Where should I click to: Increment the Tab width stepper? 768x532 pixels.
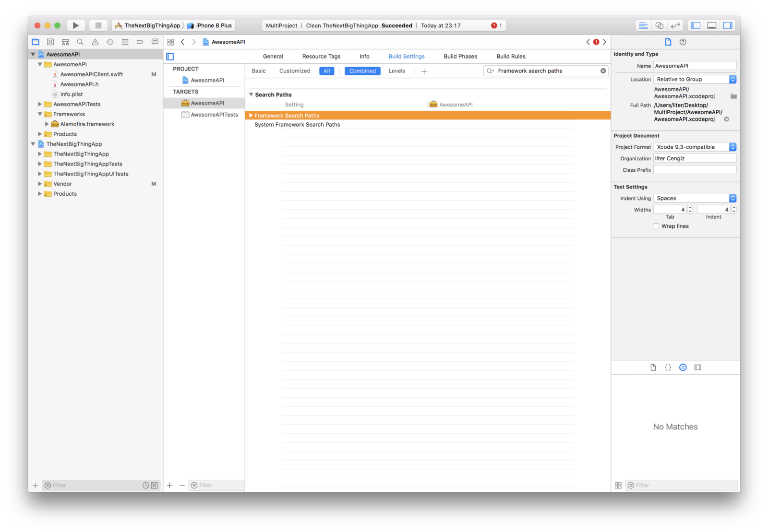(690, 208)
